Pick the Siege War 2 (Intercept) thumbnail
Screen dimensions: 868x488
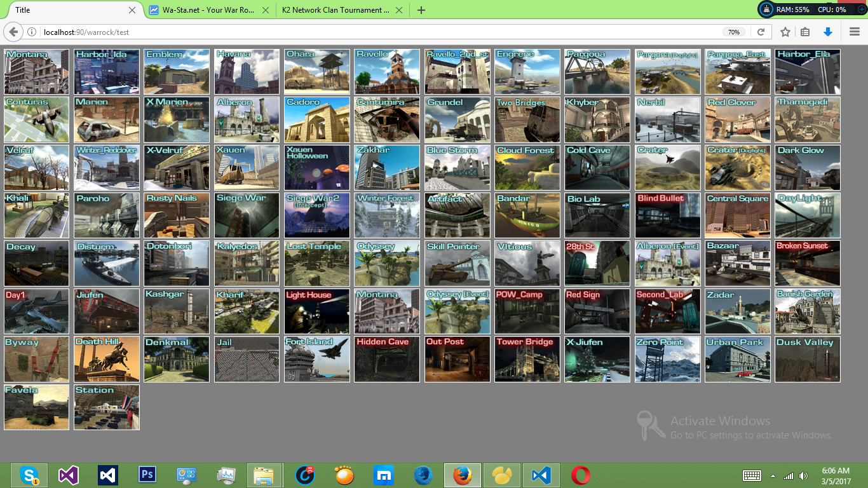tap(317, 215)
